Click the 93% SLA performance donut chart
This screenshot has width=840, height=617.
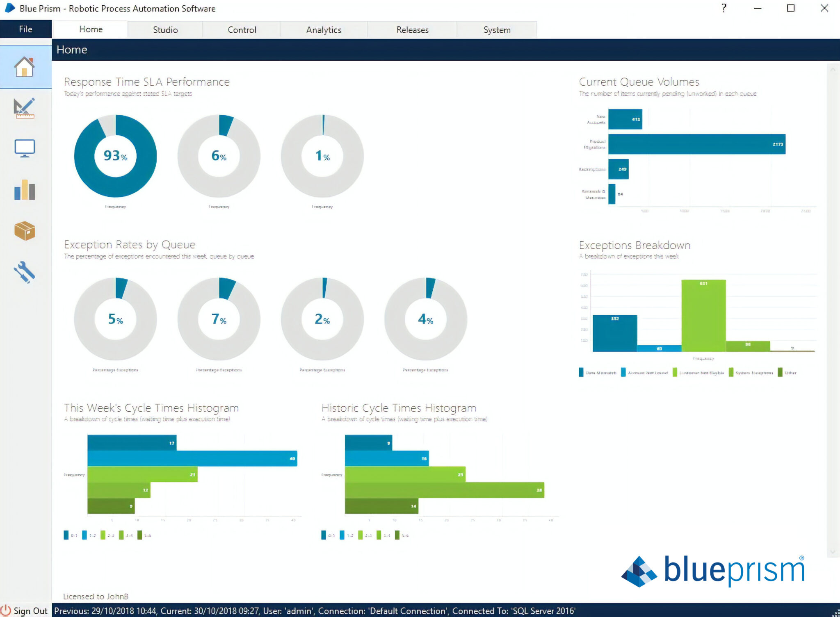tap(115, 156)
